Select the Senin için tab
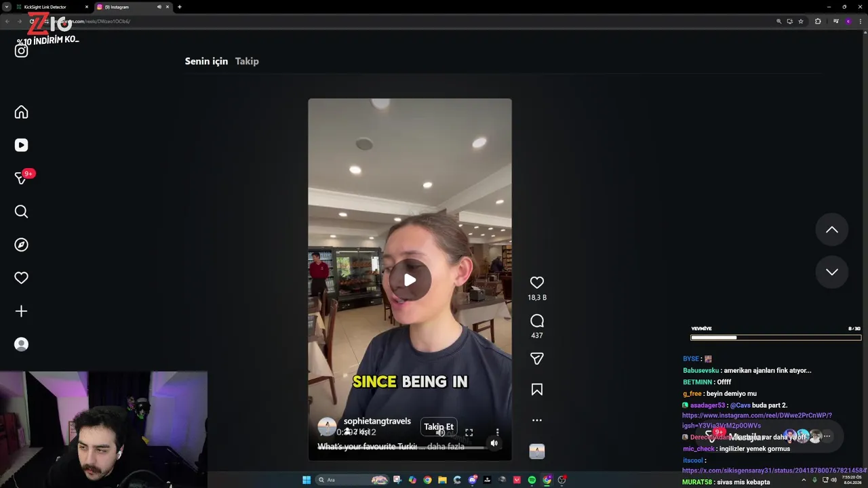This screenshot has height=488, width=868. point(206,61)
